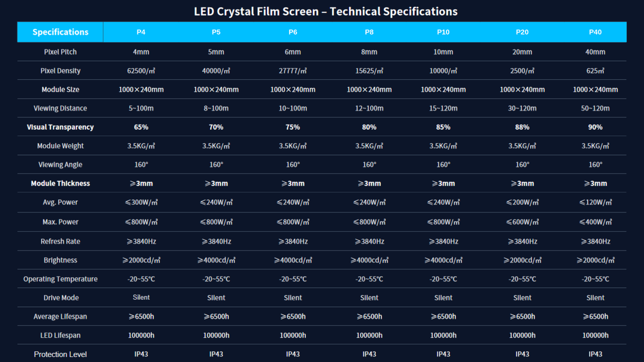Select the "P8" column header
Screen dimensions: 644x362
[369, 32]
